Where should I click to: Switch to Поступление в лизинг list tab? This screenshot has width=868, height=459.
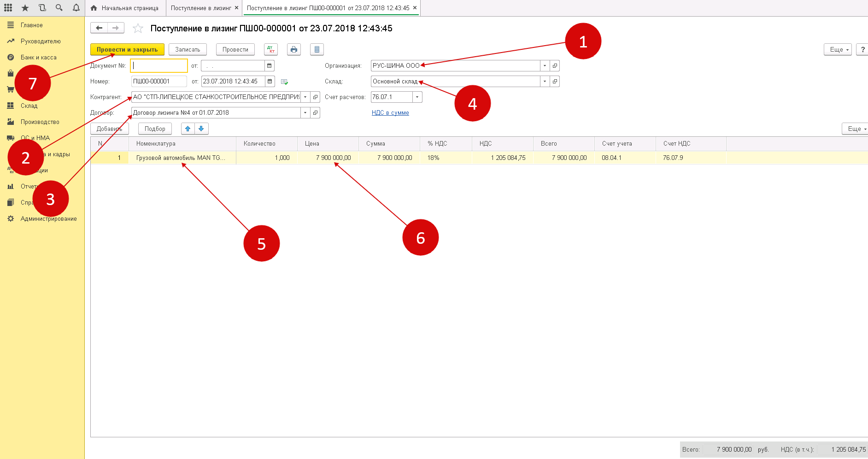(x=201, y=8)
